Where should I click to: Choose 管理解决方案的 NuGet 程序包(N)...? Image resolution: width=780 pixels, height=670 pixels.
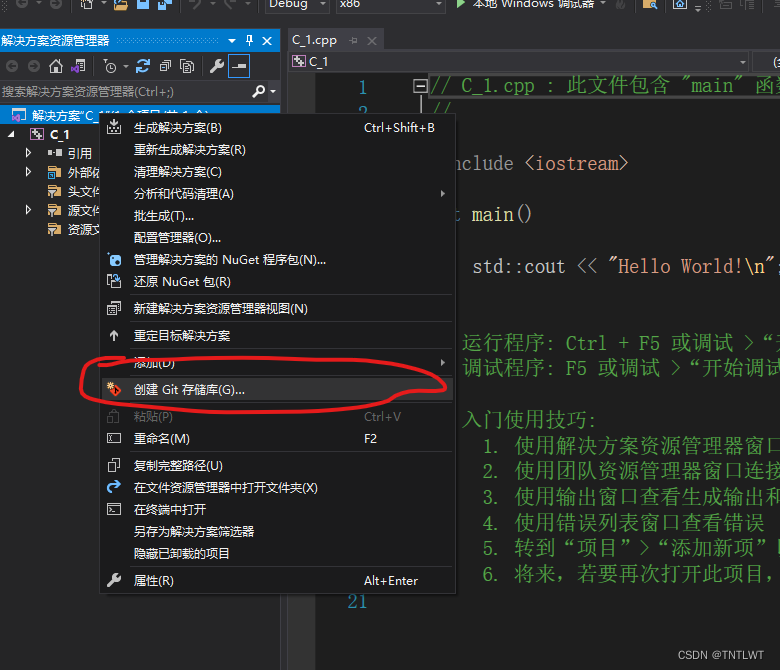click(278, 260)
